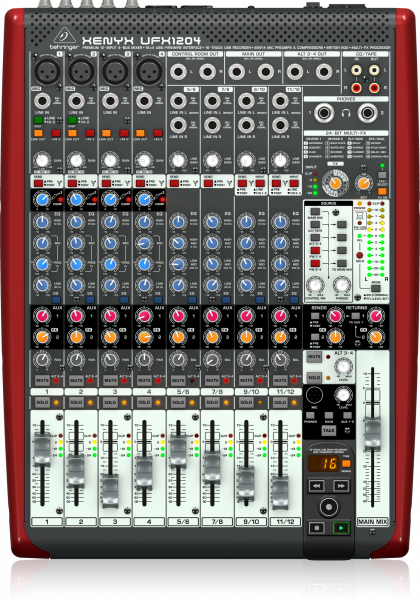
Task: Solo stereo channel 7/8
Action: (x=212, y=402)
